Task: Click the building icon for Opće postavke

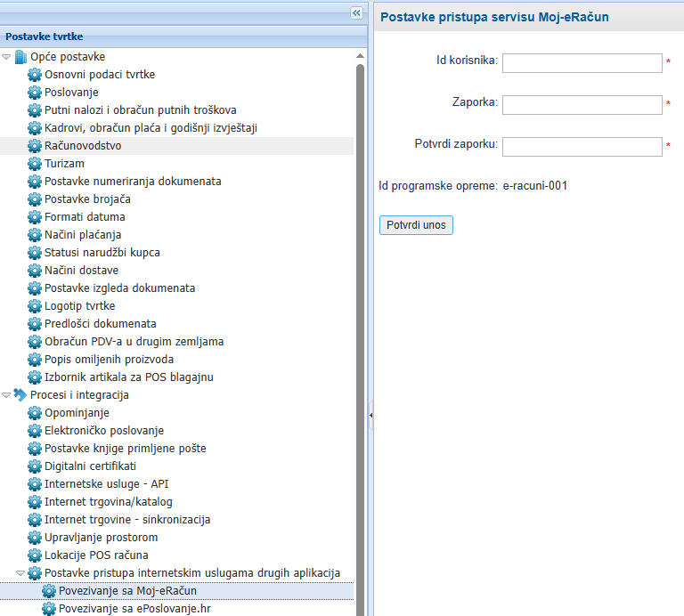Action: (x=20, y=57)
